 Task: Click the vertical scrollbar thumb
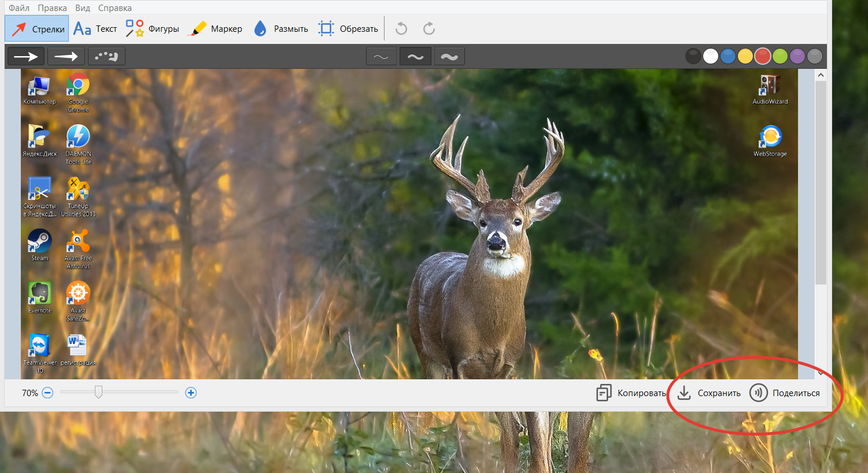click(x=821, y=183)
